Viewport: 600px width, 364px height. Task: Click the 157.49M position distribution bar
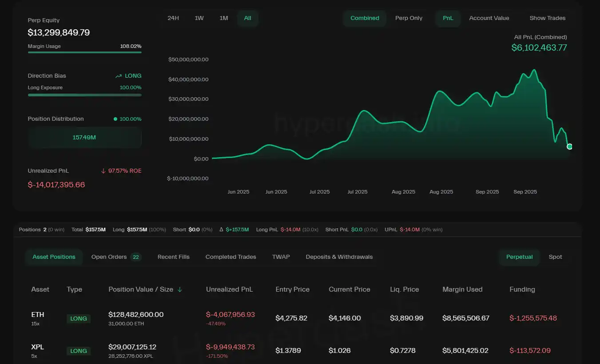pyautogui.click(x=84, y=138)
